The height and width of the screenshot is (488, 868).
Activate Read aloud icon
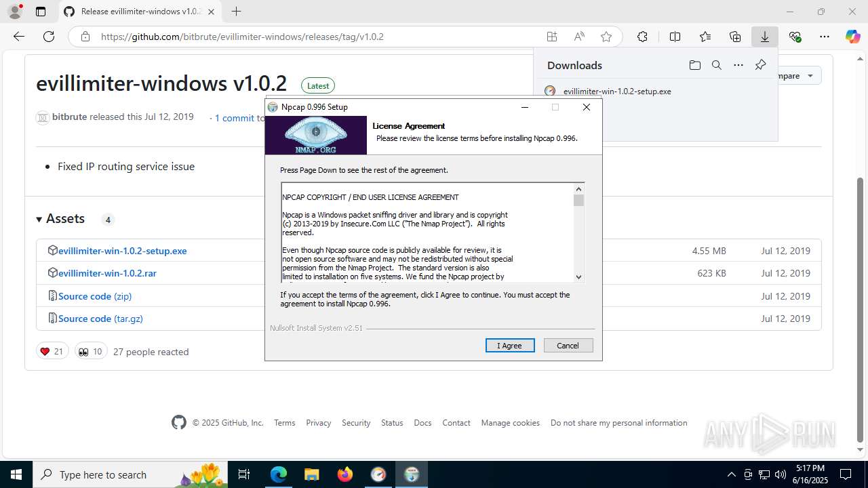pos(579,37)
